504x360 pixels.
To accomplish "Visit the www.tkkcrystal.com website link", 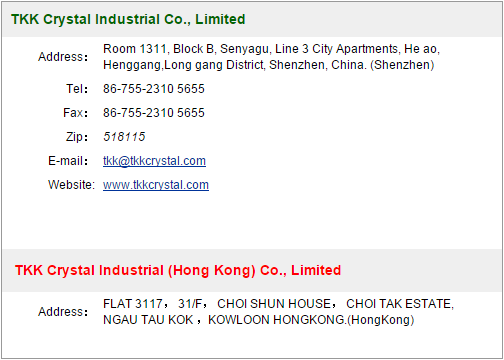I will click(x=156, y=185).
